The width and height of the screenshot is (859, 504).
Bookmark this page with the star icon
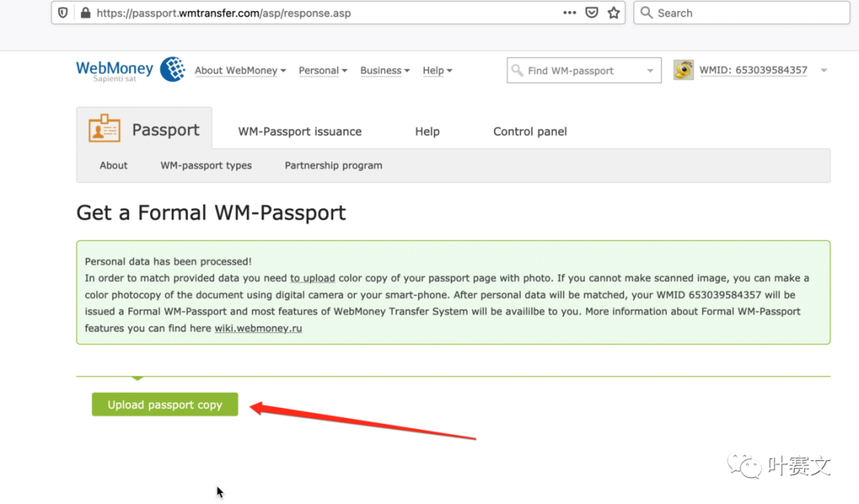[613, 13]
